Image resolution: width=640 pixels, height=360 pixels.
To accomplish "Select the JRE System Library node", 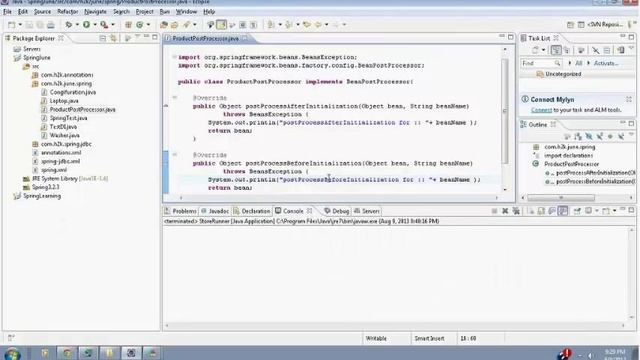I will (69, 179).
